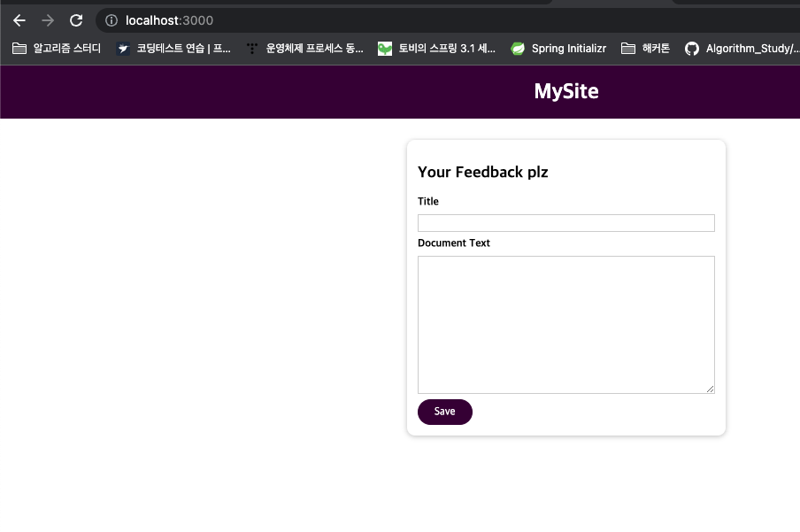Click the Title input field
The height and width of the screenshot is (532, 800).
tap(566, 223)
